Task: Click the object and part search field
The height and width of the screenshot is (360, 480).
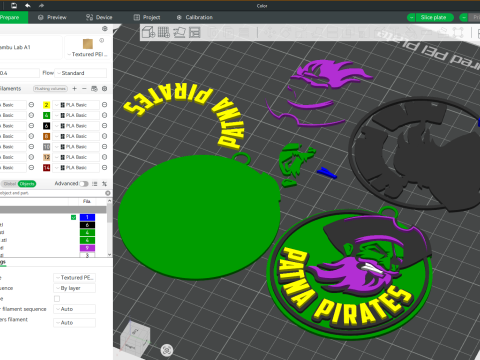Action: 52,193
